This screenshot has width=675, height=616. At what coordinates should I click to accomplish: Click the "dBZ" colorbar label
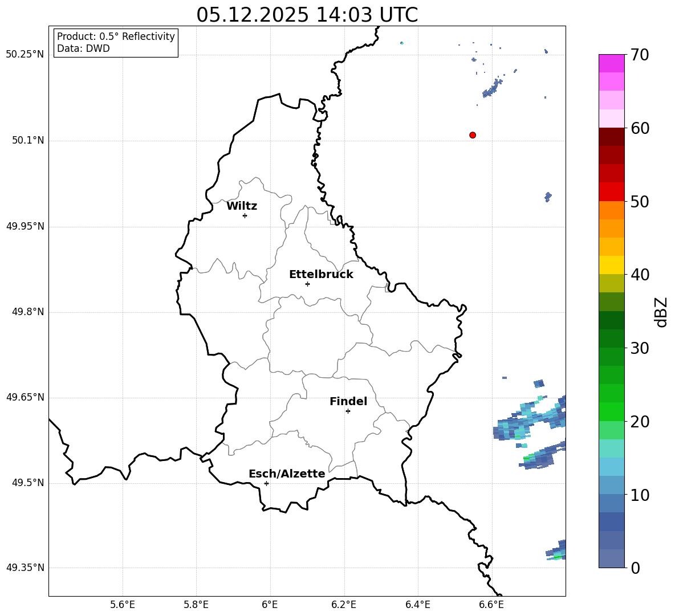(x=661, y=312)
